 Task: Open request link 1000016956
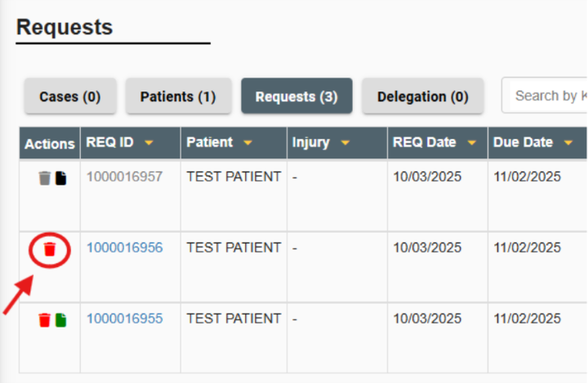pyautogui.click(x=125, y=247)
